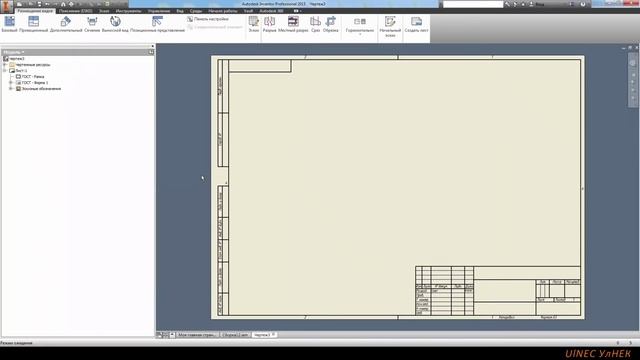
Task: Select the Эскиз tool in ribbon
Action: 253,24
